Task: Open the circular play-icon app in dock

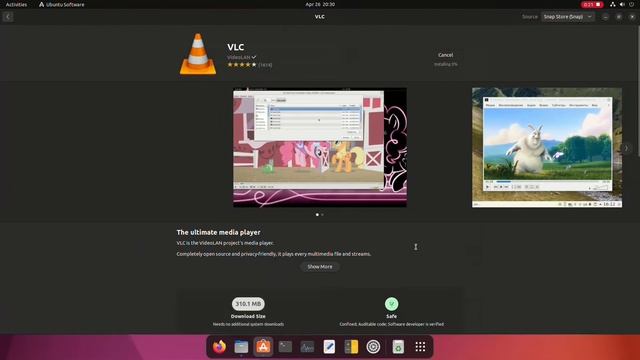Action: tap(373, 347)
